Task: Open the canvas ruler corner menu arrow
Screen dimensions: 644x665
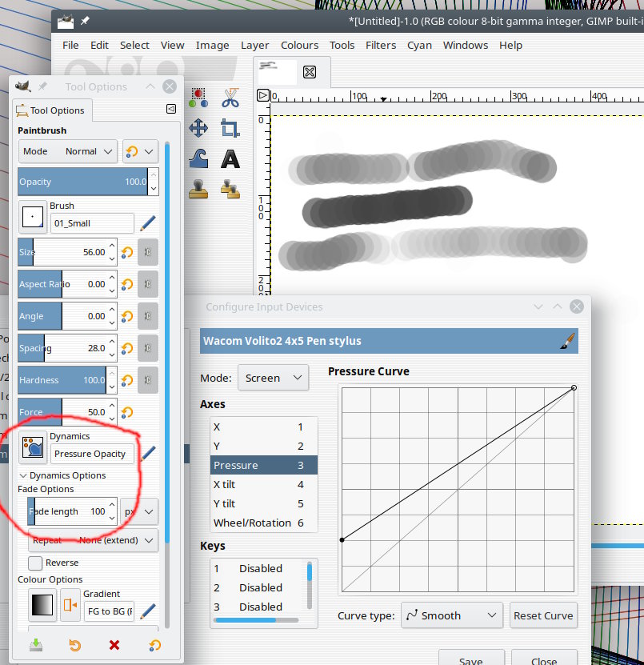Action: point(263,95)
